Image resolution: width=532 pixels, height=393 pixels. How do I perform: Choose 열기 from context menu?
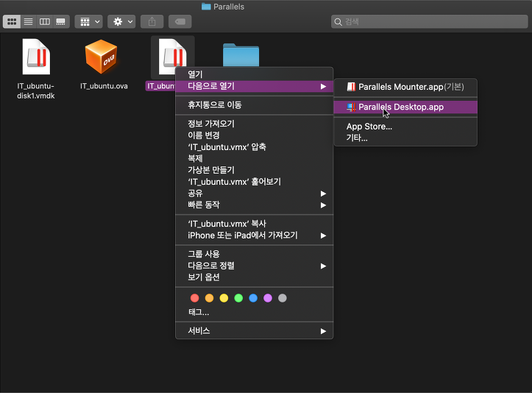[255, 74]
